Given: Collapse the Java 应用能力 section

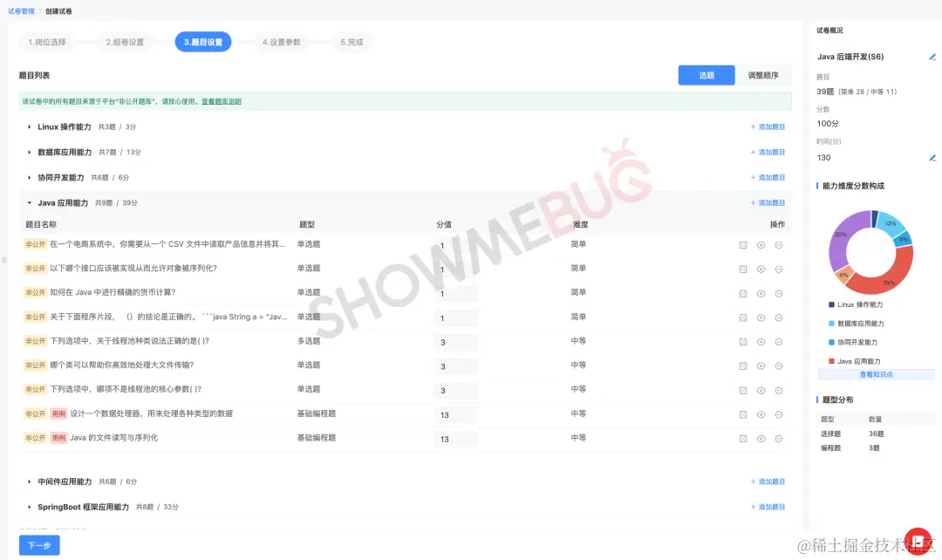Looking at the screenshot, I should coord(29,203).
